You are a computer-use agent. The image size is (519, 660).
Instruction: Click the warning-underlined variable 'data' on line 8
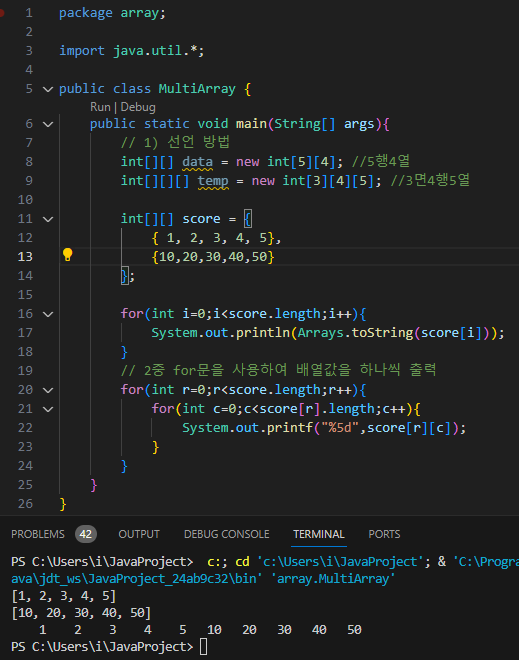coord(197,162)
